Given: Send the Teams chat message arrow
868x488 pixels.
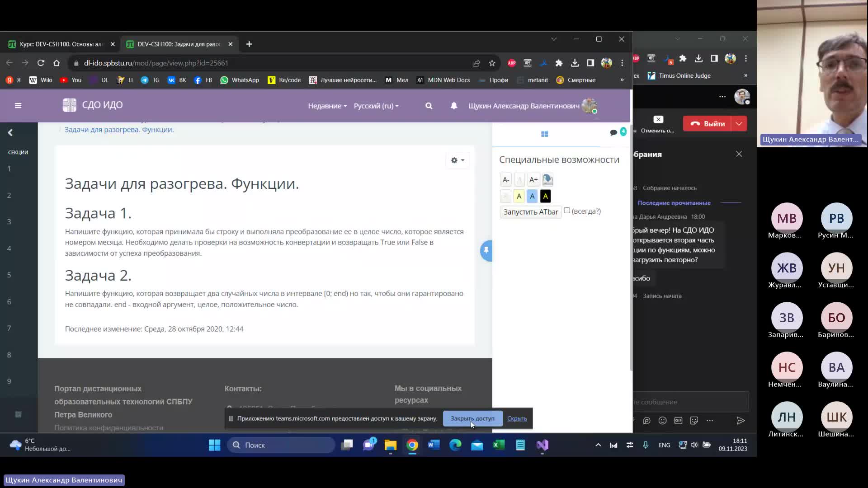Looking at the screenshot, I should (741, 421).
